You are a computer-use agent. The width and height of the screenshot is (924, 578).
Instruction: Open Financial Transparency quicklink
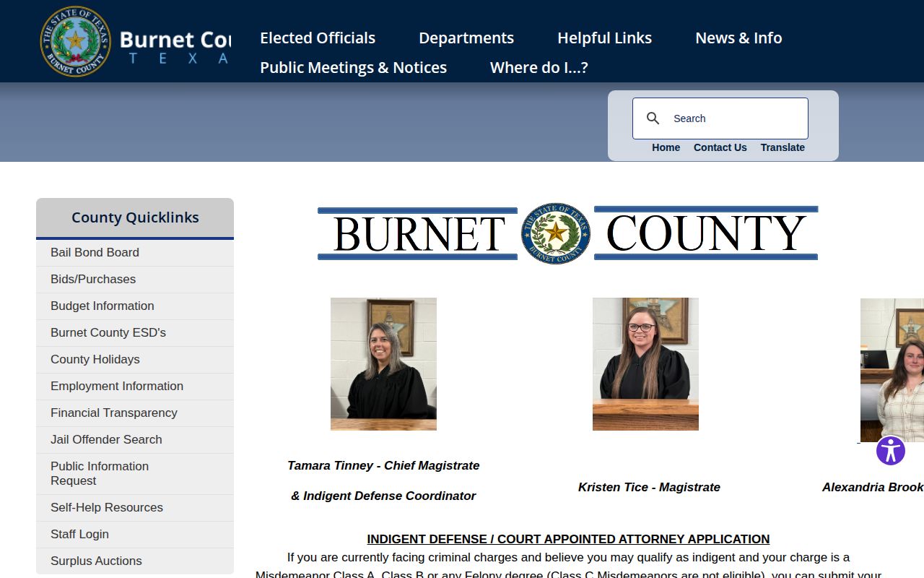tap(135, 413)
